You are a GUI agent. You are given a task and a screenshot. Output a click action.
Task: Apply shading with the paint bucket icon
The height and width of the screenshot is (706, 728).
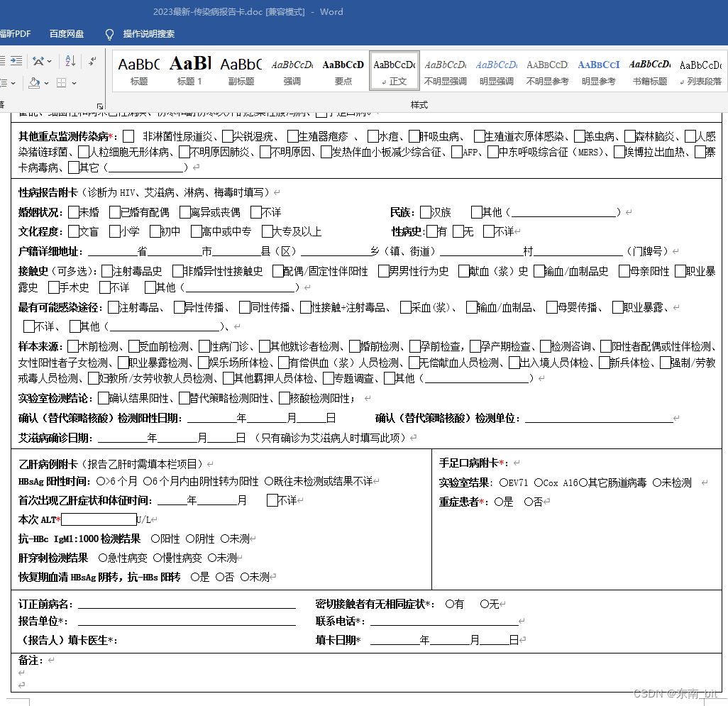[x=34, y=83]
